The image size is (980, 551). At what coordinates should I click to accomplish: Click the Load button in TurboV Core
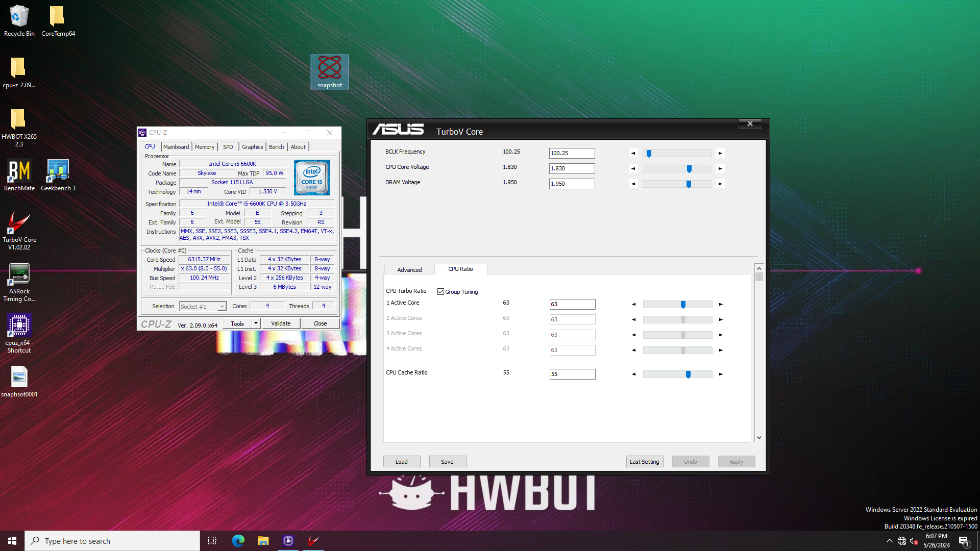pyautogui.click(x=402, y=462)
